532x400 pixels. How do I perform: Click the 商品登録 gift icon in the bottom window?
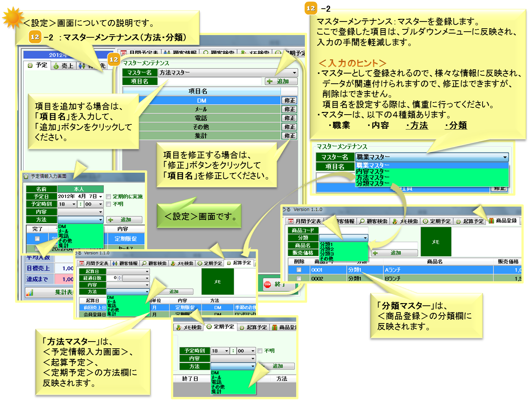coord(275,328)
